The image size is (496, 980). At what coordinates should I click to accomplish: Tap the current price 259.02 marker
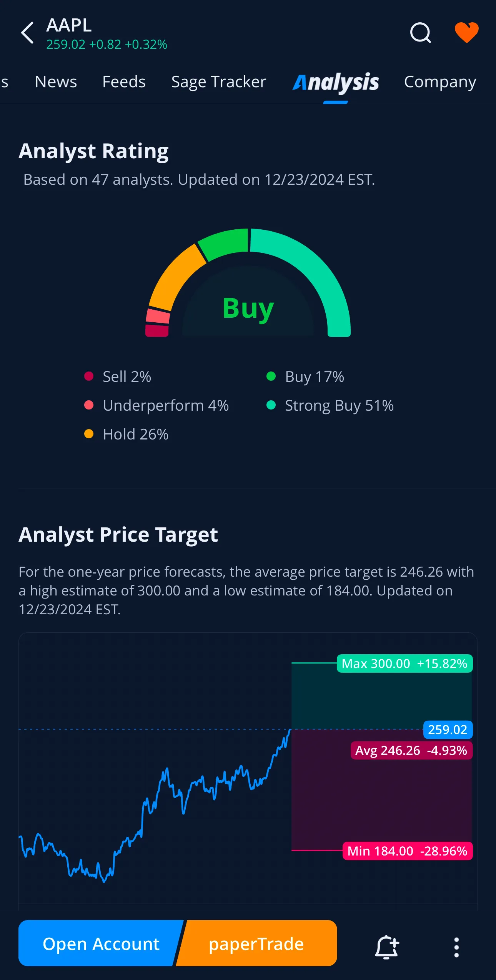coord(447,730)
